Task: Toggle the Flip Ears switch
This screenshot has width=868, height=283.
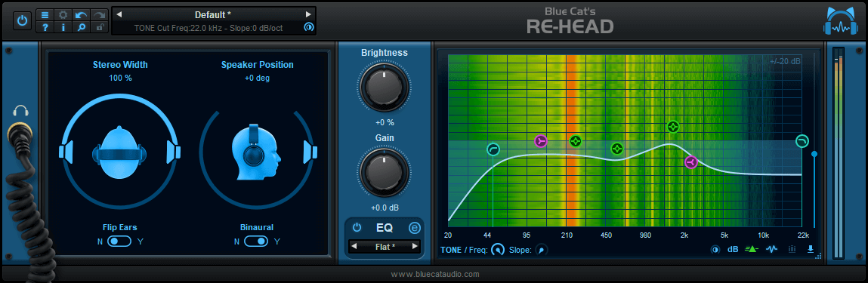Action: tap(119, 241)
